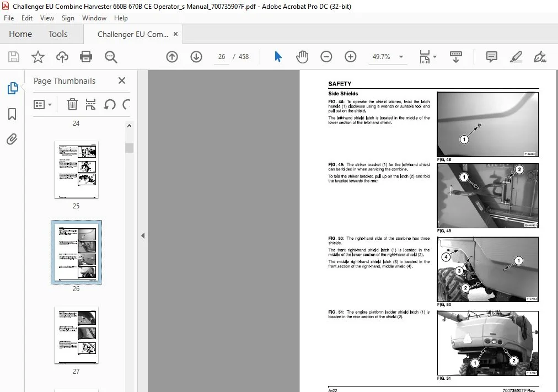Open the View menu
The image size is (558, 392).
(x=47, y=18)
